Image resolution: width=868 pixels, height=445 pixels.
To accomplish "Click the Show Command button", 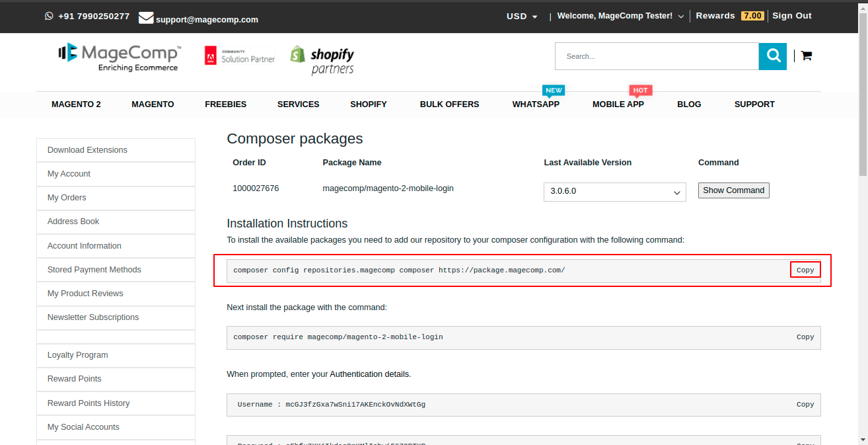I will click(733, 190).
